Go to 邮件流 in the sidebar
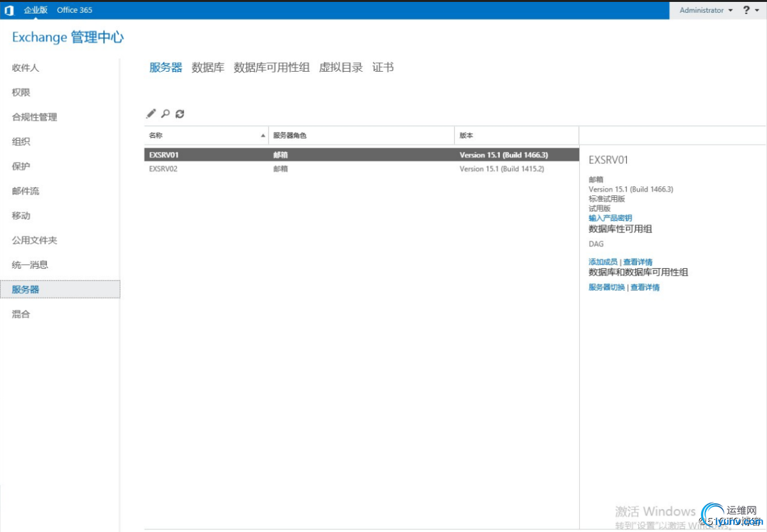This screenshot has width=767, height=532. pos(26,191)
